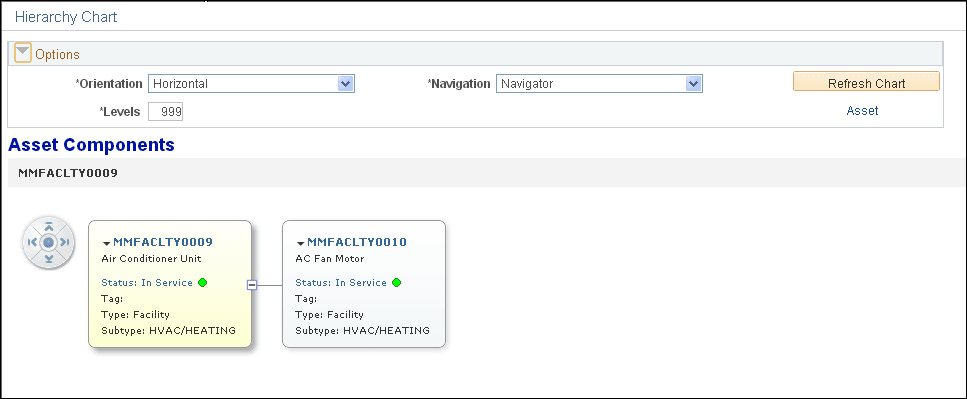Open the Orientation dropdown

pyautogui.click(x=251, y=84)
